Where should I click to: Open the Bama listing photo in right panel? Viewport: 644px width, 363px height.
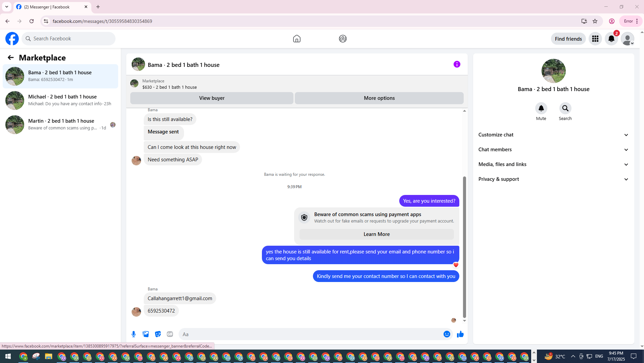553,71
